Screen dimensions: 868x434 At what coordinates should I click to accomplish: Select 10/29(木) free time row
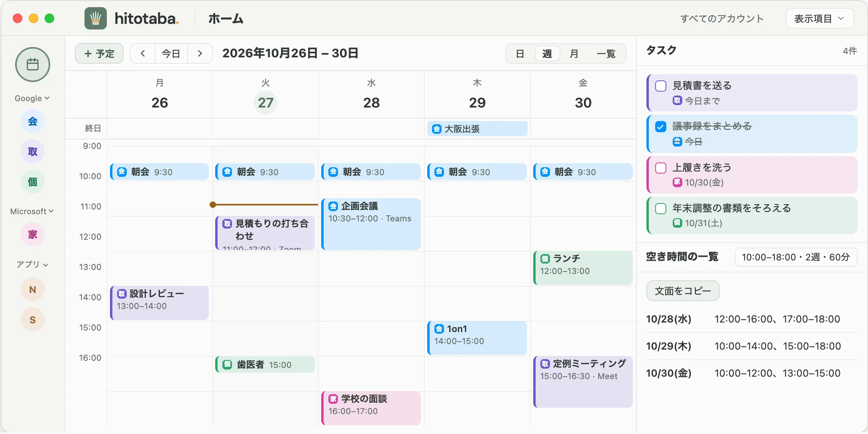[752, 346]
